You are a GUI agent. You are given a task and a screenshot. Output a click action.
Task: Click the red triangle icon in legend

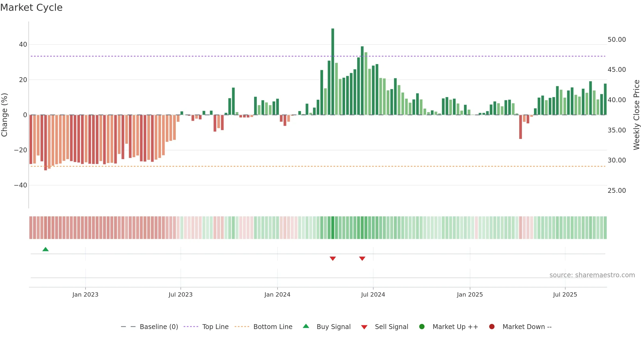point(364,327)
